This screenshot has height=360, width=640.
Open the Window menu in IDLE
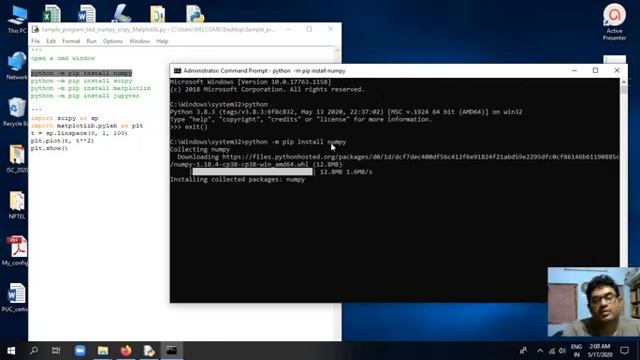(140, 41)
